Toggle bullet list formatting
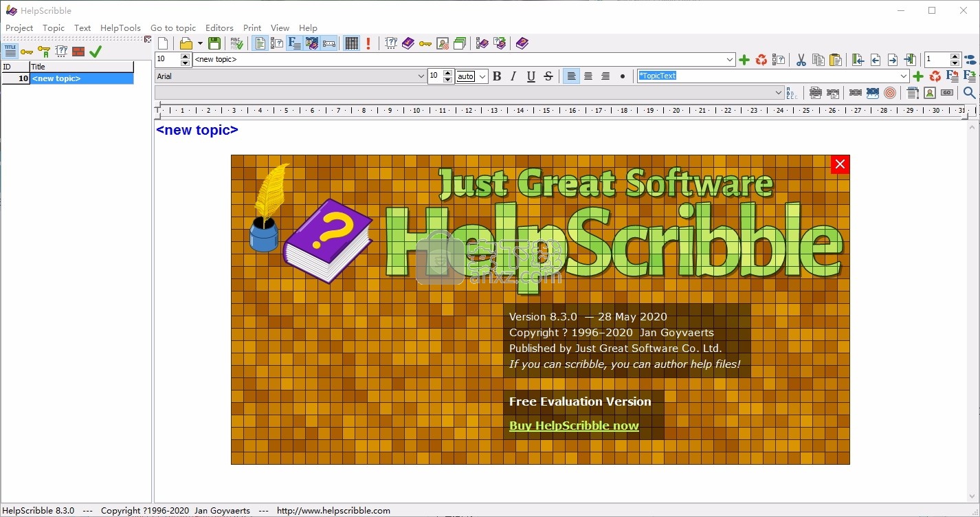This screenshot has height=517, width=980. (623, 76)
